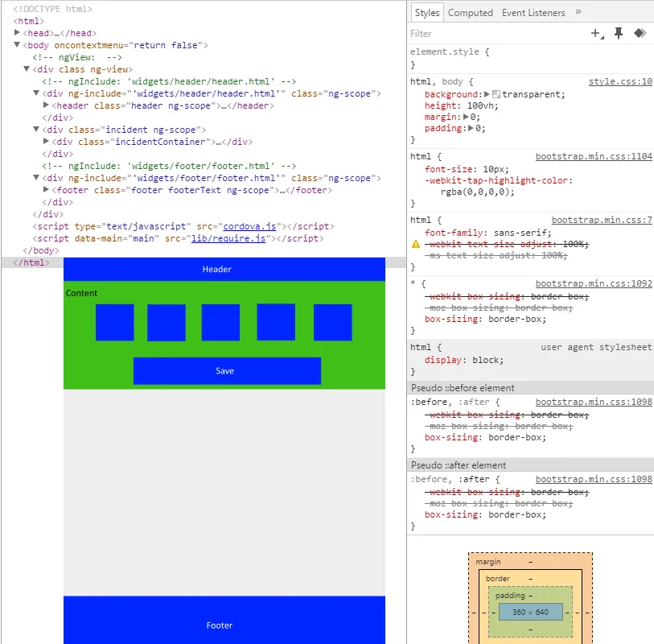The image size is (654, 644).
Task: Click the margin label in box model
Action: point(488,562)
